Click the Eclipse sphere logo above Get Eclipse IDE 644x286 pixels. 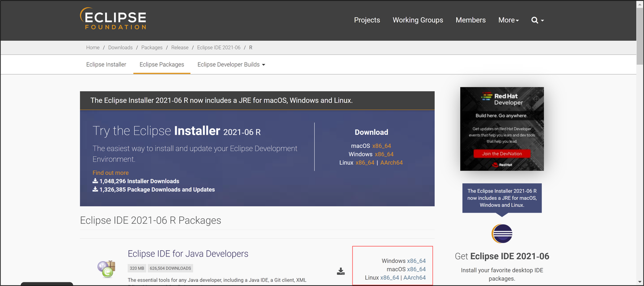[x=502, y=234]
